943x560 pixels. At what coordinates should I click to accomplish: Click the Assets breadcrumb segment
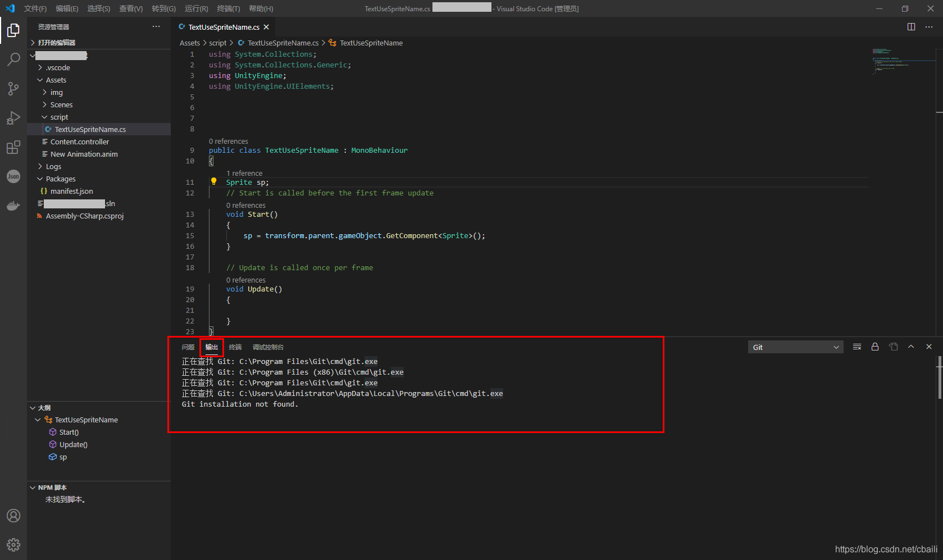tap(190, 43)
